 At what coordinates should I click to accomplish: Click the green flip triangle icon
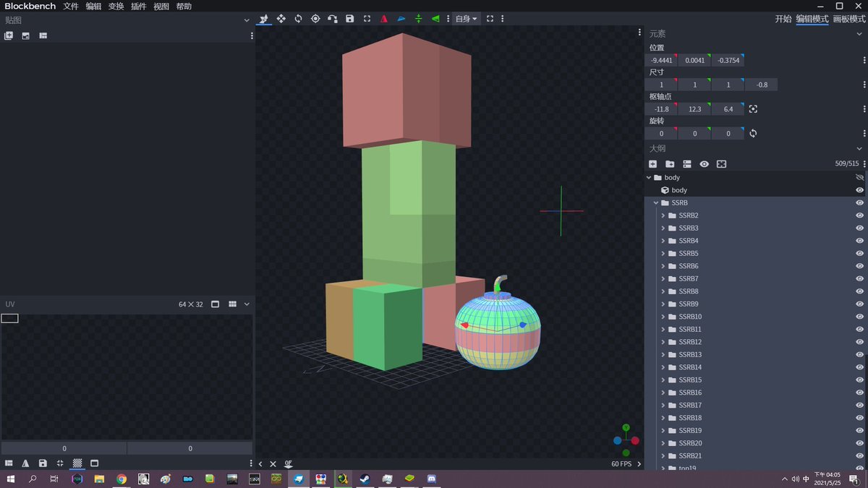point(435,19)
